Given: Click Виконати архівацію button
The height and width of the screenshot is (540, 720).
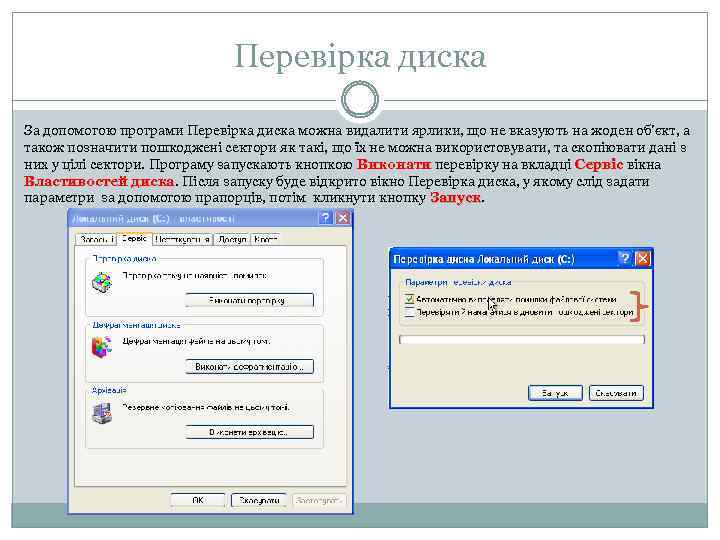Looking at the screenshot, I should [249, 432].
